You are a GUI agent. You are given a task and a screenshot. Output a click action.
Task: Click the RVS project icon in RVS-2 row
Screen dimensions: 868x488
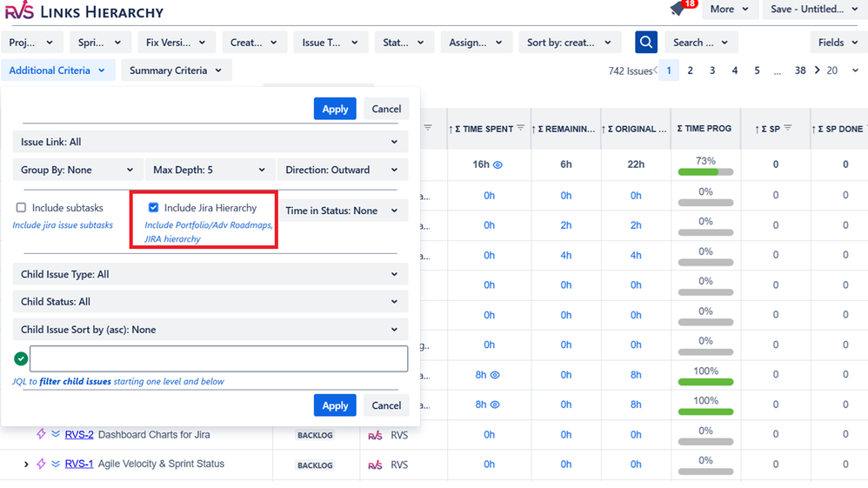(x=376, y=436)
